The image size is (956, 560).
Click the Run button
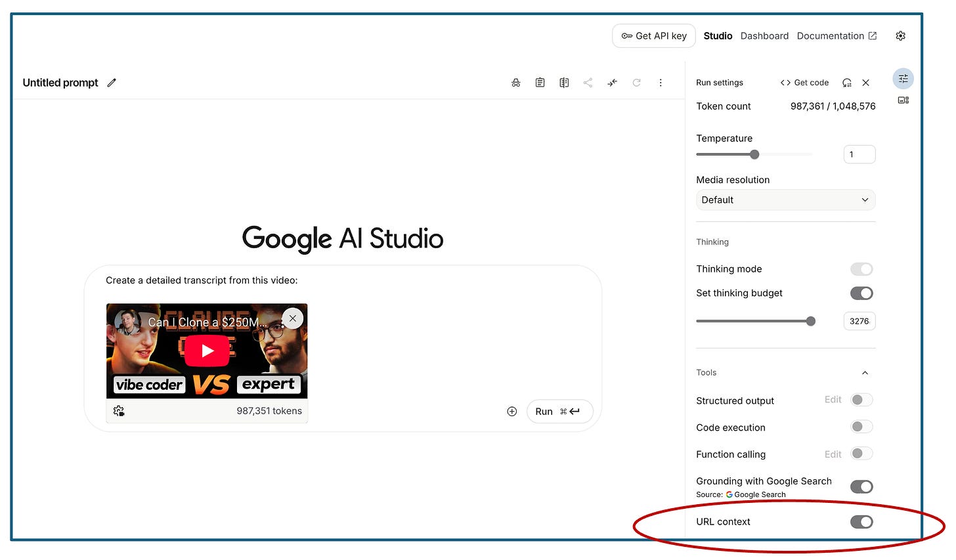tap(559, 412)
